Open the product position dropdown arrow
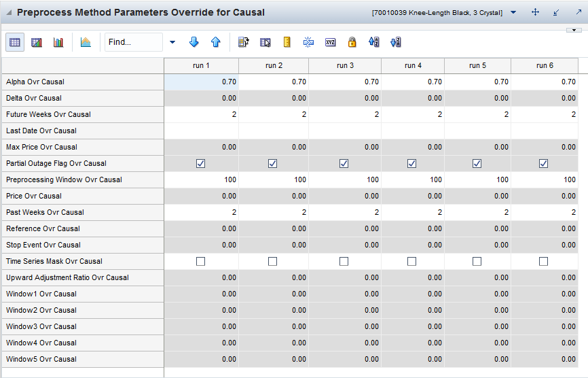This screenshot has height=378, width=588. point(513,12)
